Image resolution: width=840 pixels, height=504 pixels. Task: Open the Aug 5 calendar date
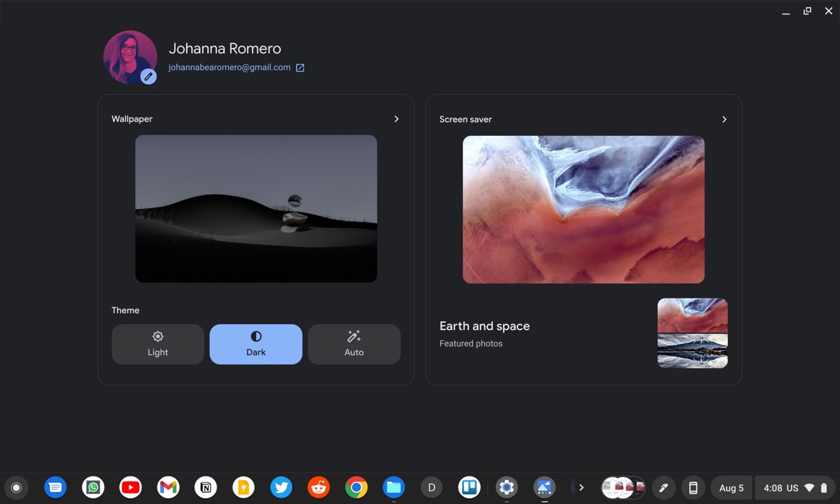click(731, 488)
